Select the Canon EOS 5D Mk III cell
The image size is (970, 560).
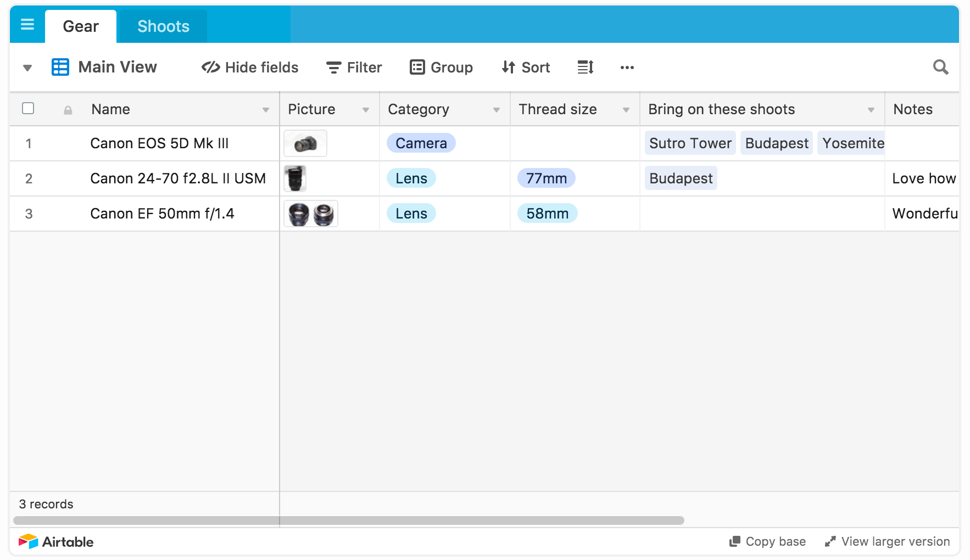(x=159, y=143)
